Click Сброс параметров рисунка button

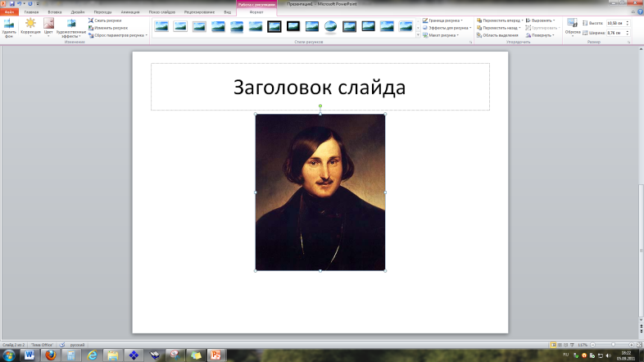click(116, 35)
